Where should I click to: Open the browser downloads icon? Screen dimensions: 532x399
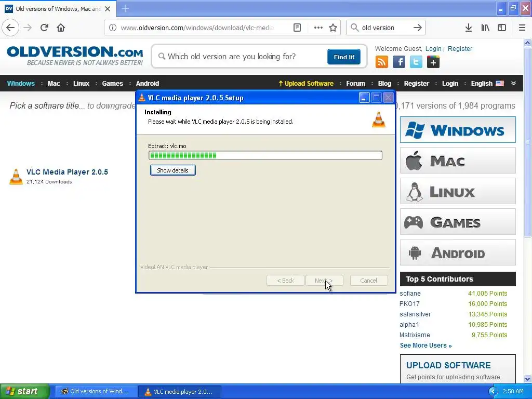469,28
